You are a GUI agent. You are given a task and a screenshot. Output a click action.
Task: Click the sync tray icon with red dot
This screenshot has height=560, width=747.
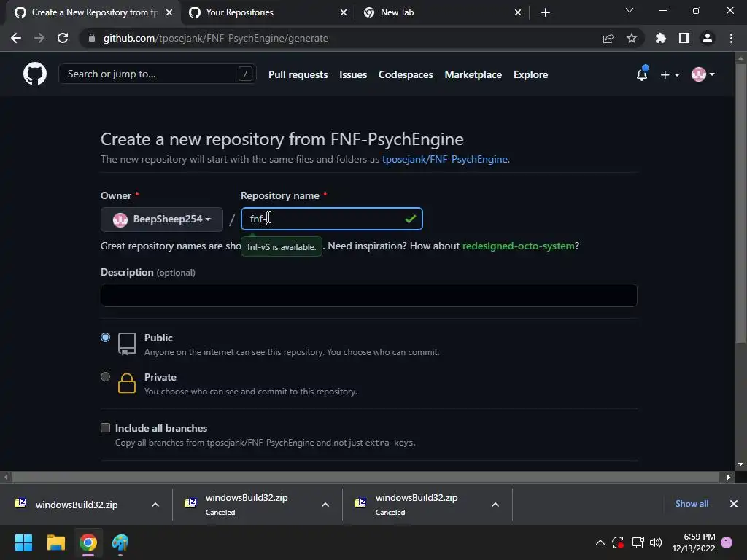coord(618,542)
